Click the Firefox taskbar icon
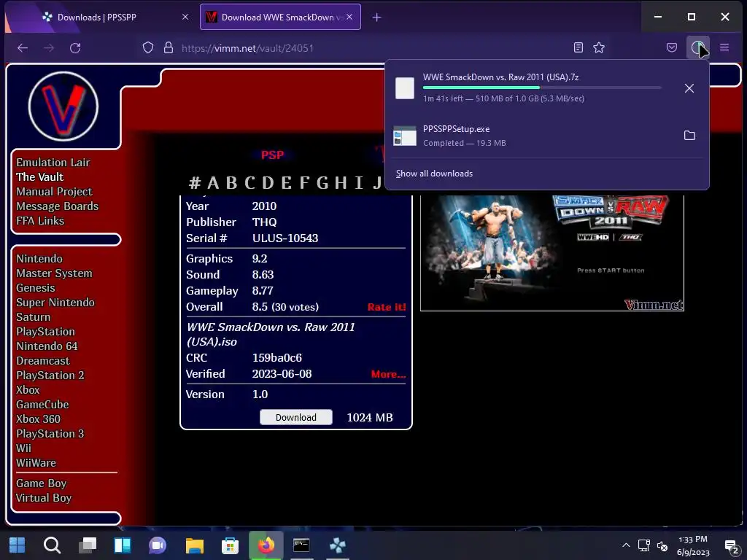747x560 pixels. [266, 545]
